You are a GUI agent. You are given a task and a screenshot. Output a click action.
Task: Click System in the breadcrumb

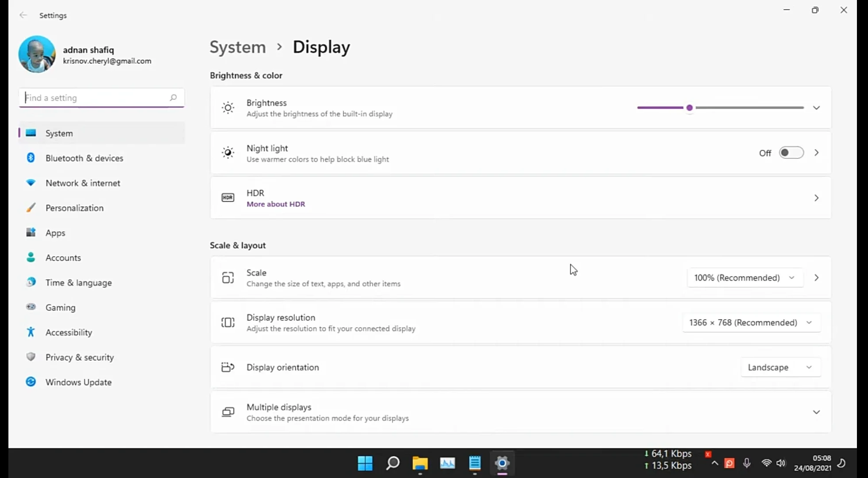[238, 47]
